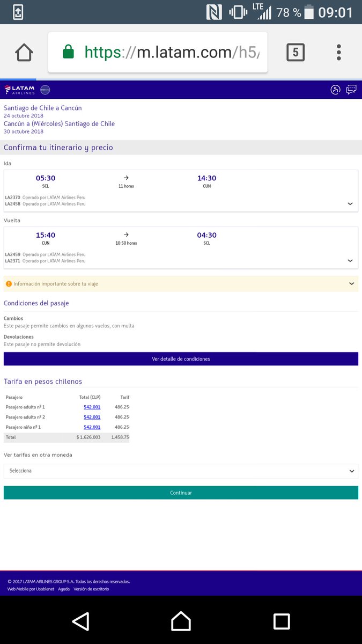The image size is (362, 644).
Task: Expand the Ida flight details chevron
Action: coord(350,204)
